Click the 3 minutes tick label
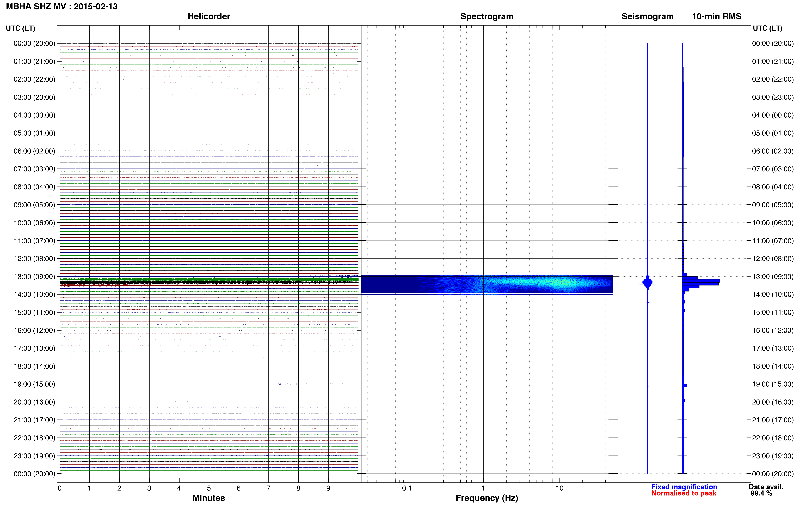The width and height of the screenshot is (812, 508). click(x=149, y=488)
